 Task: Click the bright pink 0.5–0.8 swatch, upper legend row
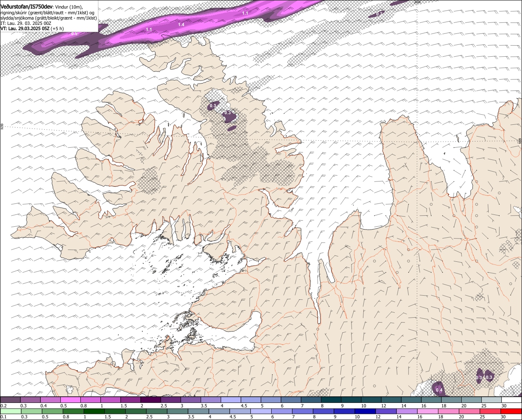[x=70, y=400]
